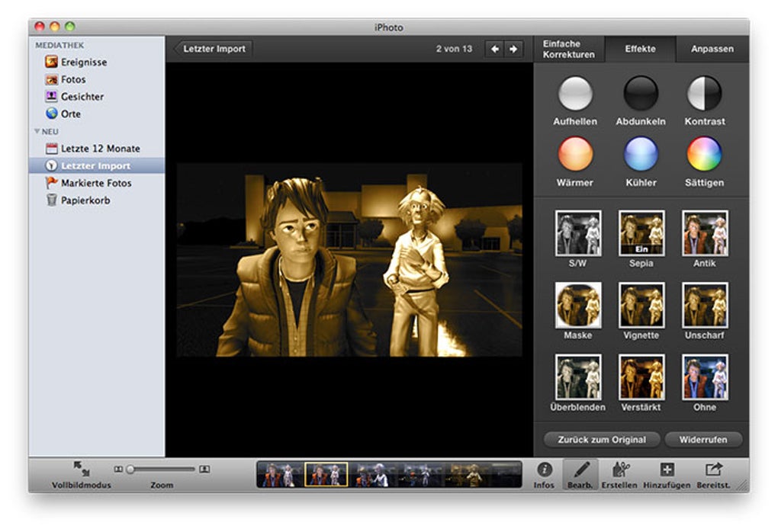778x532 pixels.
Task: Click Zurück zum Original button
Action: click(601, 440)
